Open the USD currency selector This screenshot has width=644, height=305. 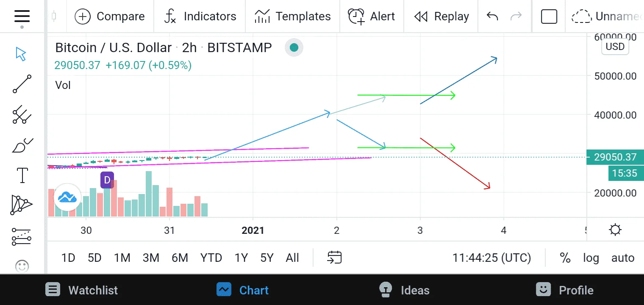click(615, 46)
